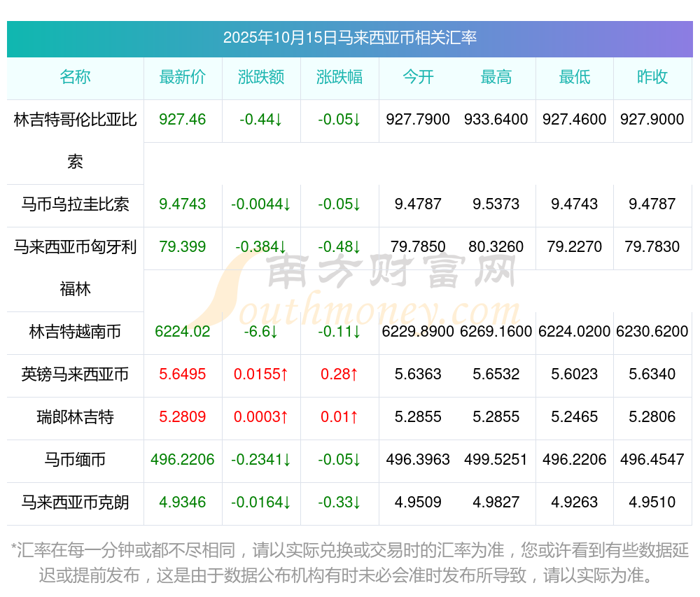700x597 pixels.
Task: Select the 最新价 column header
Action: 183,77
